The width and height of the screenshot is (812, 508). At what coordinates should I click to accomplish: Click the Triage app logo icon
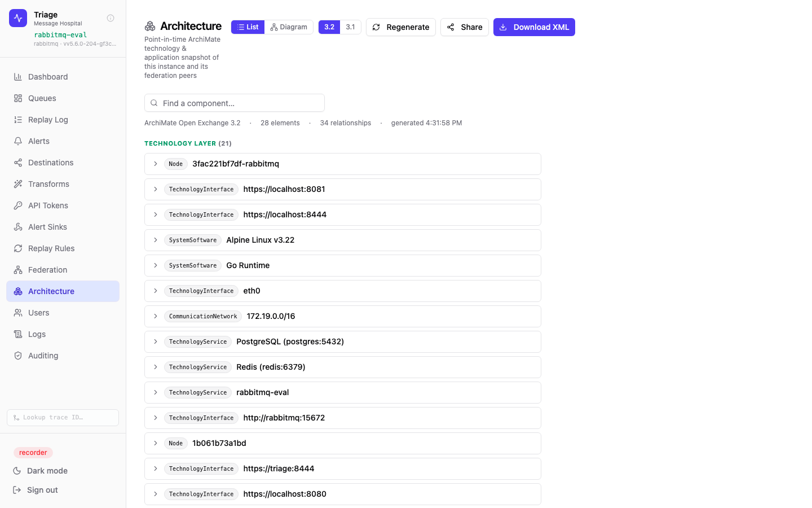click(18, 18)
